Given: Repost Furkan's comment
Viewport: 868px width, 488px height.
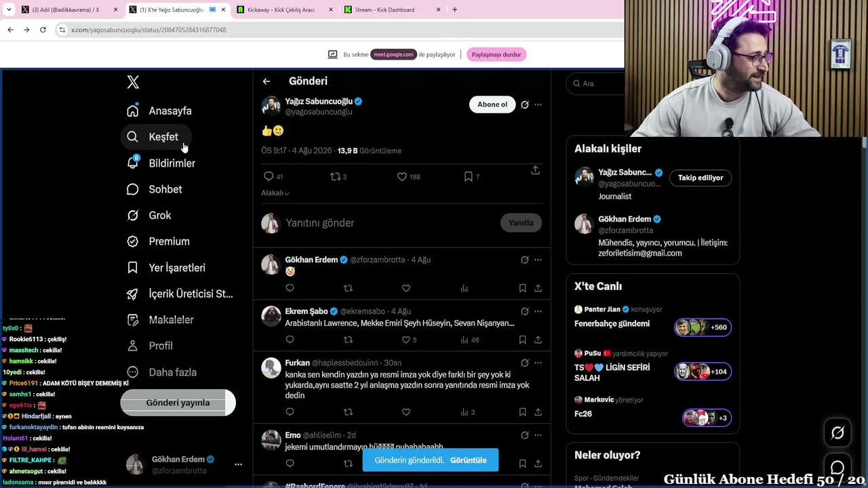Looking at the screenshot, I should coord(348,411).
